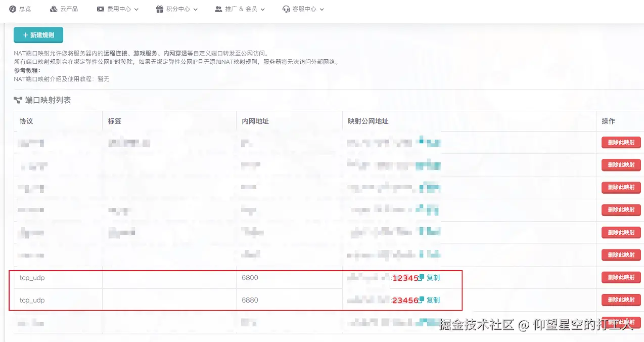Click the red public port 12345
Screen dimensions: 644x342
[405, 278]
